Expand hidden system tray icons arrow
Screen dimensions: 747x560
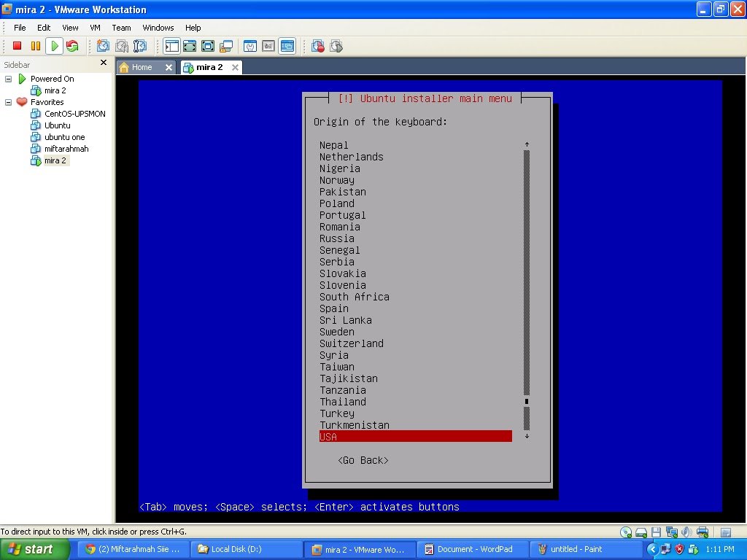(x=652, y=550)
